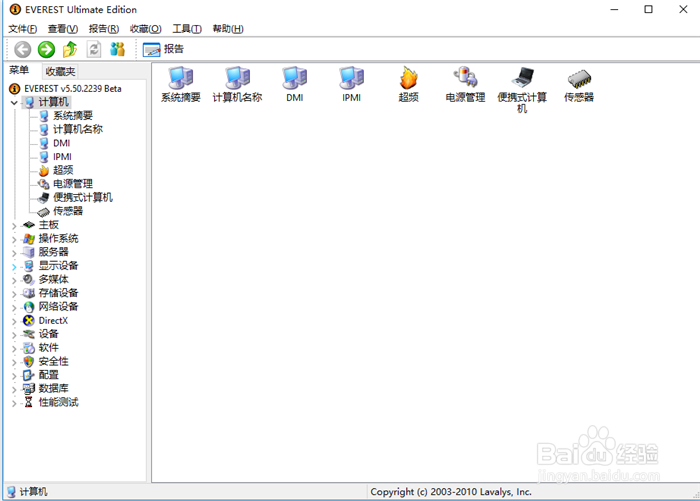This screenshot has height=501, width=700.
Task: Open 工具(T) menu
Action: point(187,29)
